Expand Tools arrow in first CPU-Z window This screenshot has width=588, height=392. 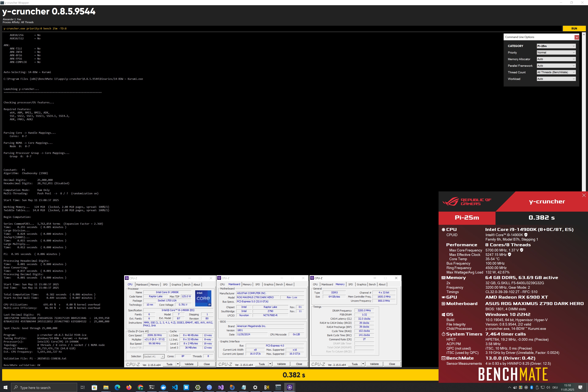pyautogui.click(x=178, y=364)
